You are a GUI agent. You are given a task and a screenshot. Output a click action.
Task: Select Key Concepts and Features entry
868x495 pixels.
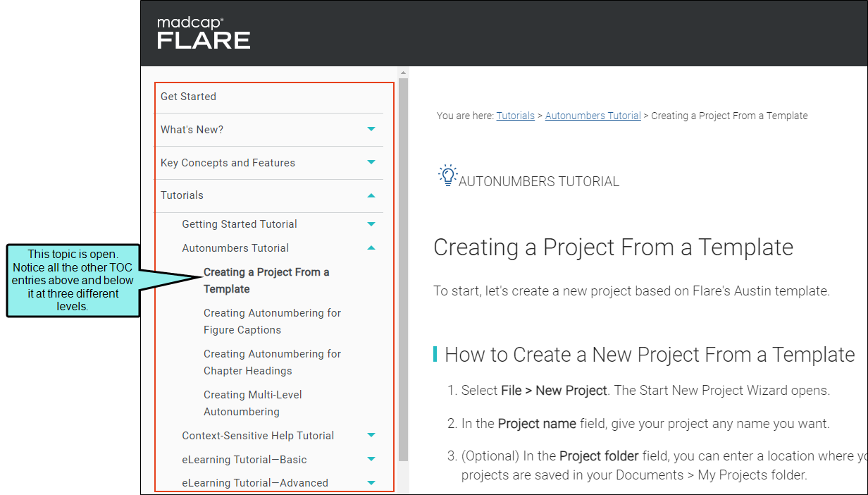pos(228,163)
